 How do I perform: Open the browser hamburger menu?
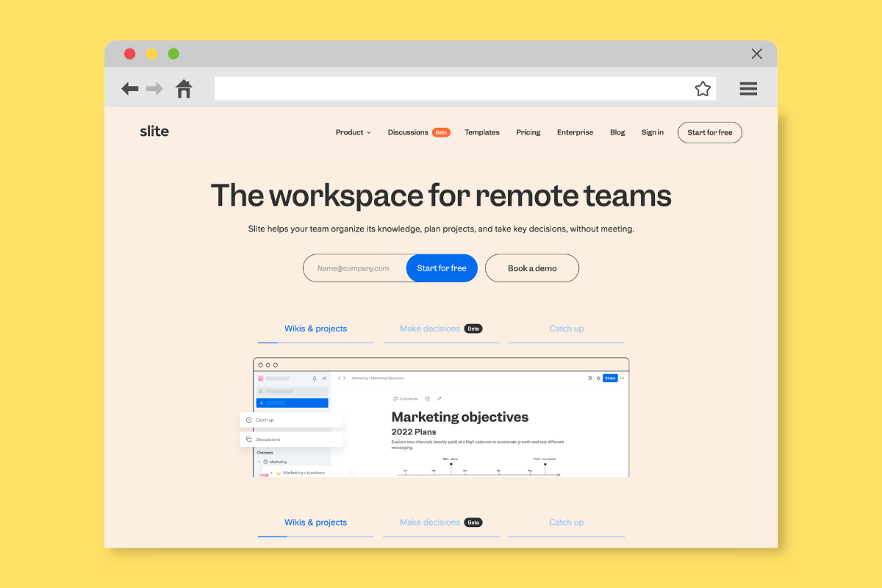(x=748, y=89)
